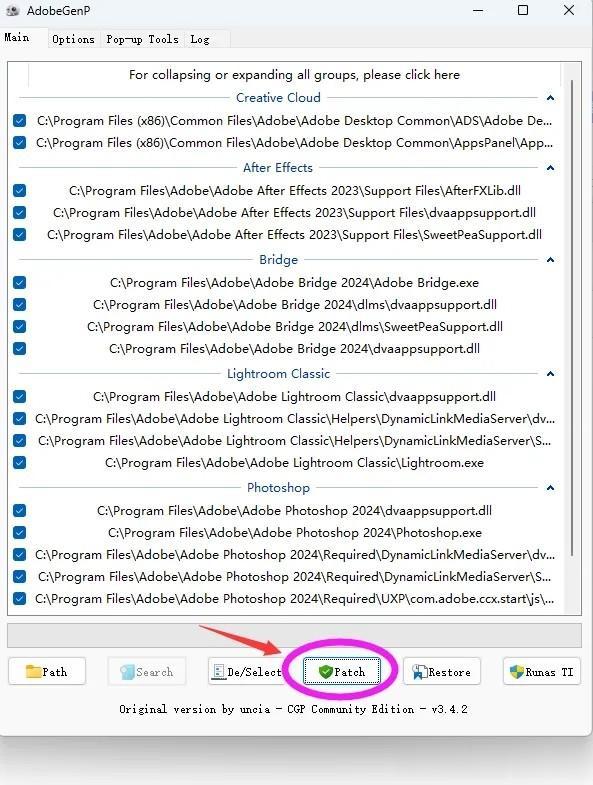Screen dimensions: 593x785
Task: Click the list icon on De/Select button
Action: click(x=218, y=672)
